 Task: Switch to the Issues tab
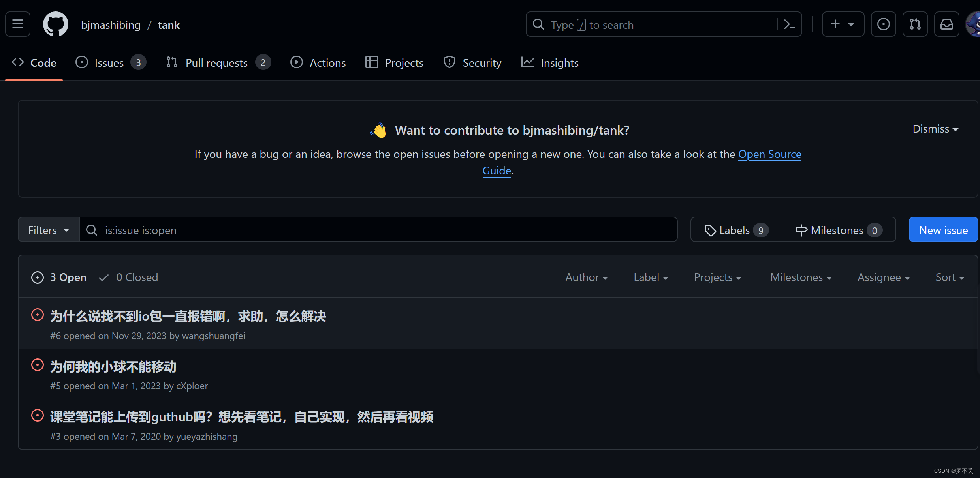click(x=111, y=63)
